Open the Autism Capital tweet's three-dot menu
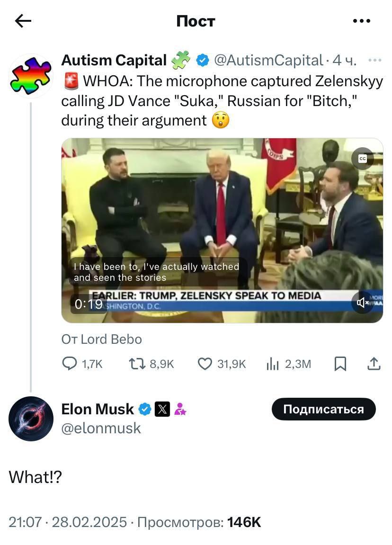This screenshot has height=545, width=392. coord(374,60)
